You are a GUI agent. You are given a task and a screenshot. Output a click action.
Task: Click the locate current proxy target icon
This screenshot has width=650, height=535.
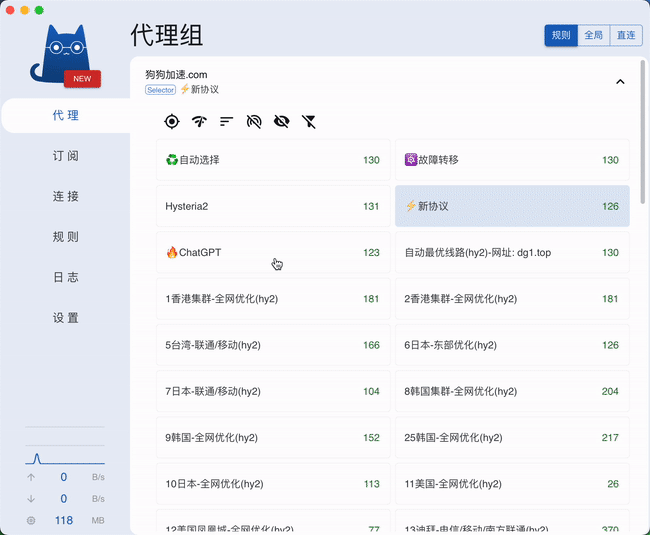pyautogui.click(x=172, y=122)
